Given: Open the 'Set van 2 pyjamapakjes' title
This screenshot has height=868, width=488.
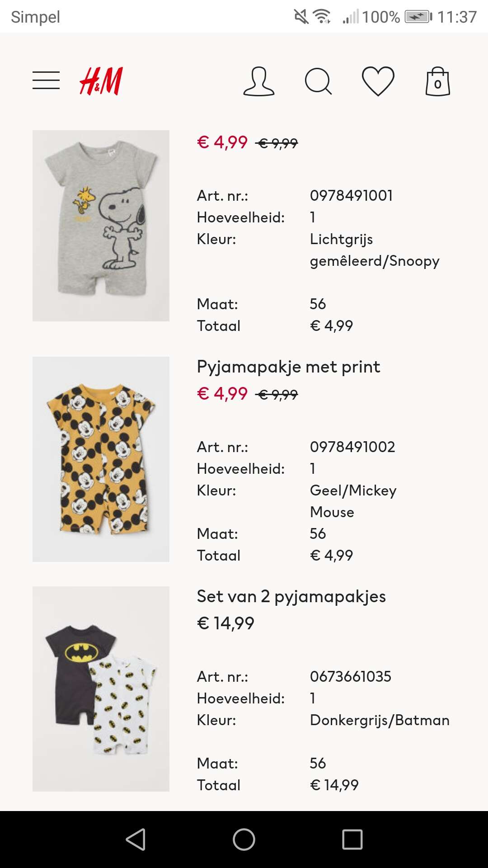Looking at the screenshot, I should tap(291, 596).
